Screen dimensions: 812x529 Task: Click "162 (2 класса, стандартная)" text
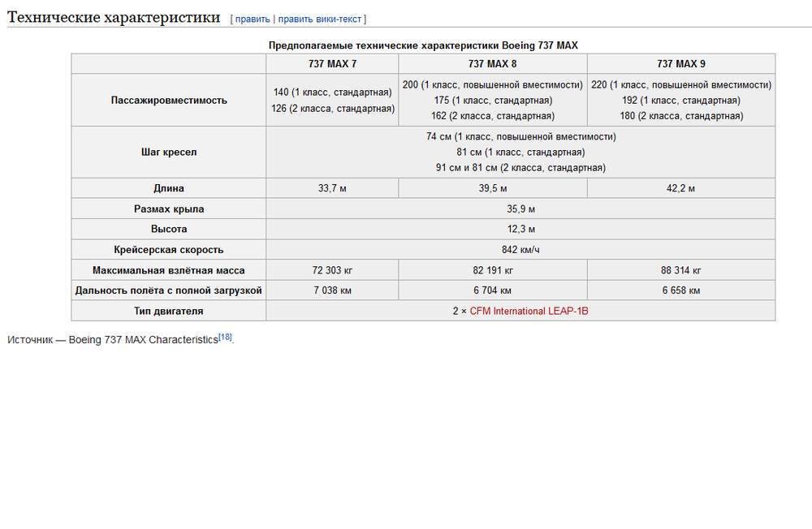(x=493, y=116)
